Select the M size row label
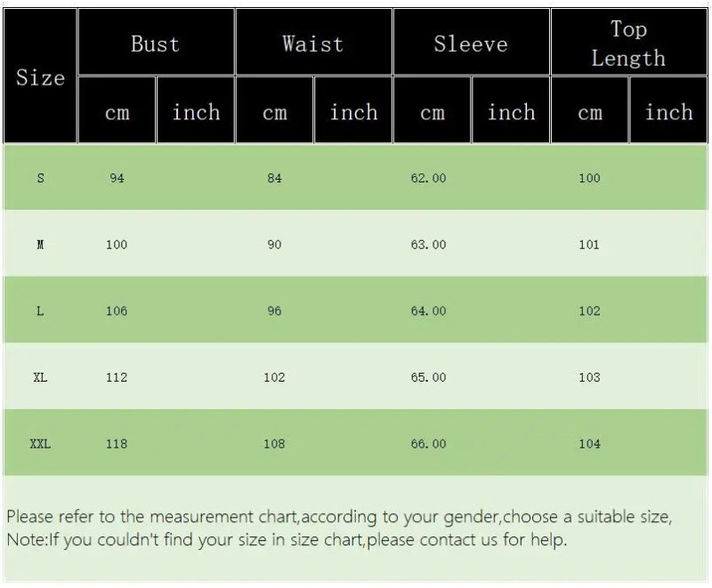712x588 pixels. point(40,245)
